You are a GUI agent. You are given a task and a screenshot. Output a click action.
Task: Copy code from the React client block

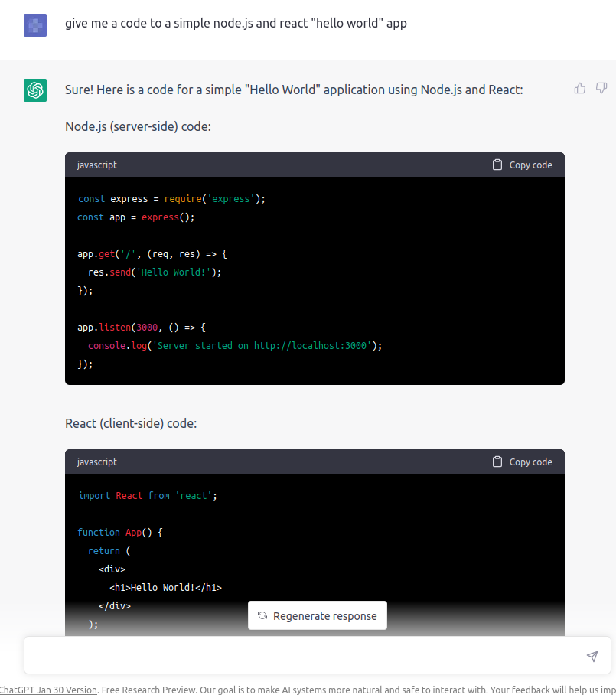click(522, 462)
